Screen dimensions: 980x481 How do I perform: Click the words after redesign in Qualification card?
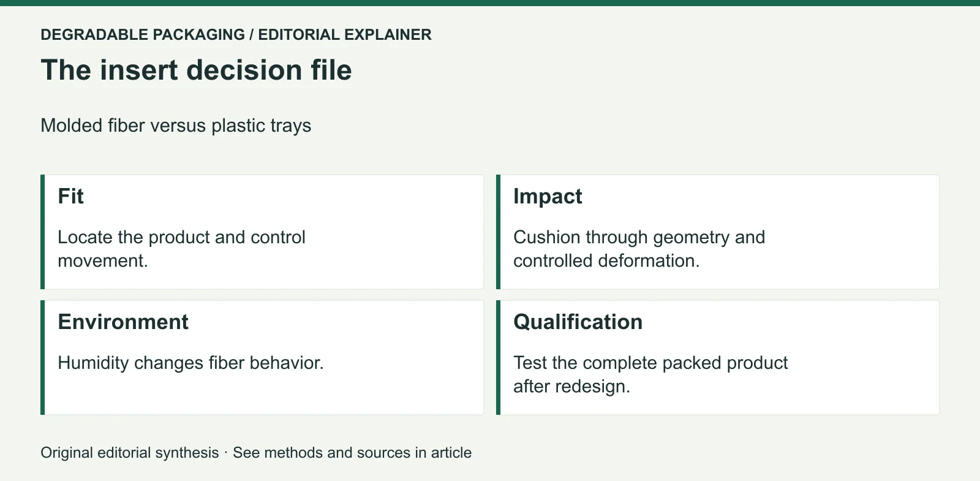pyautogui.click(x=571, y=387)
